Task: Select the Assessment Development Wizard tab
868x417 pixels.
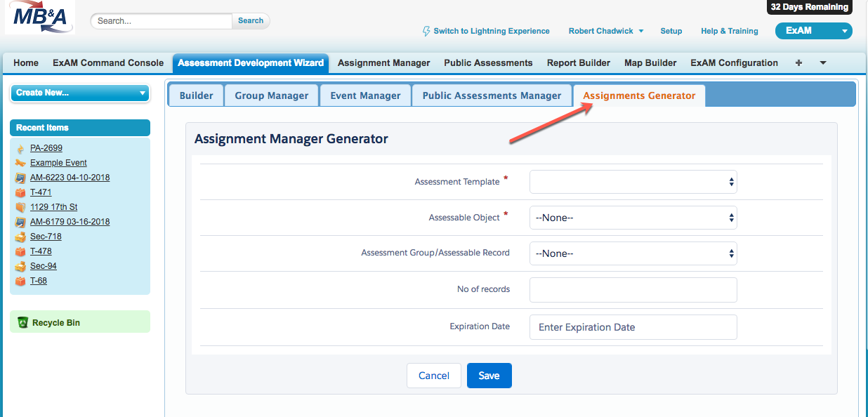Action: click(251, 62)
